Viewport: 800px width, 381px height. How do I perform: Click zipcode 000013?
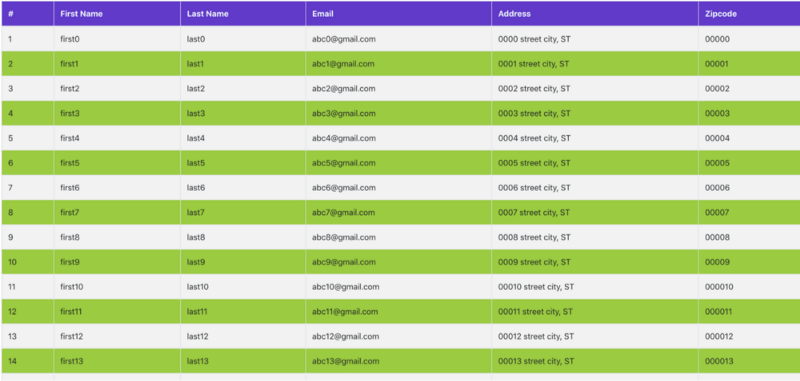719,361
